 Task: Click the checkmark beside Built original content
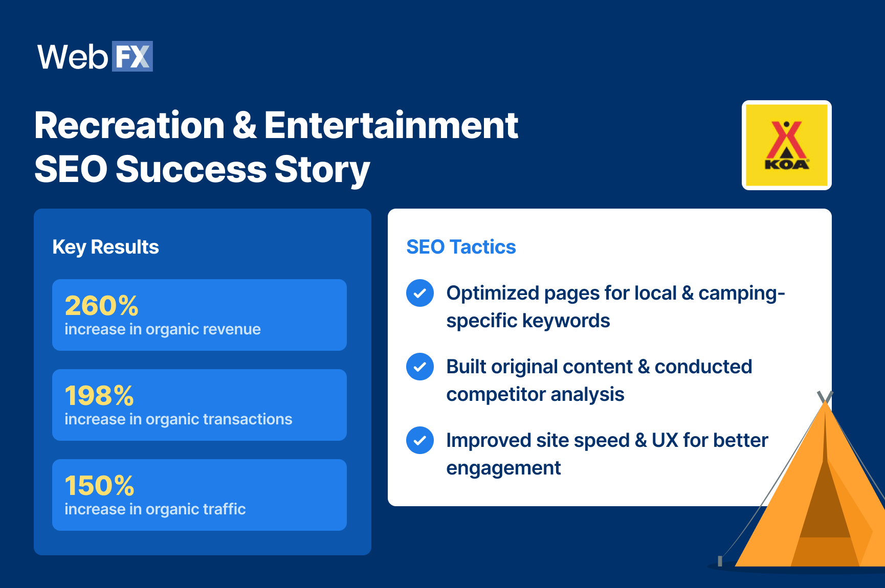point(420,367)
